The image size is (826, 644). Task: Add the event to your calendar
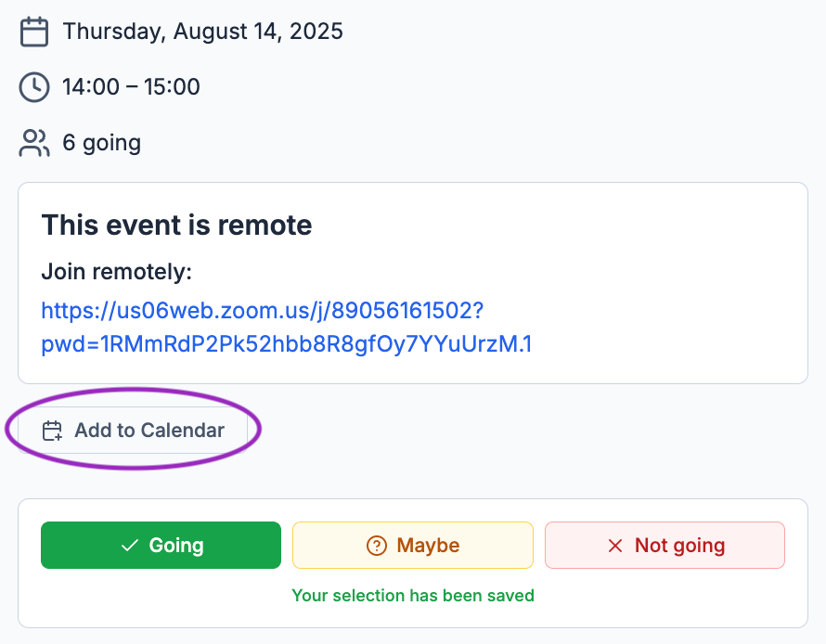[x=133, y=431]
